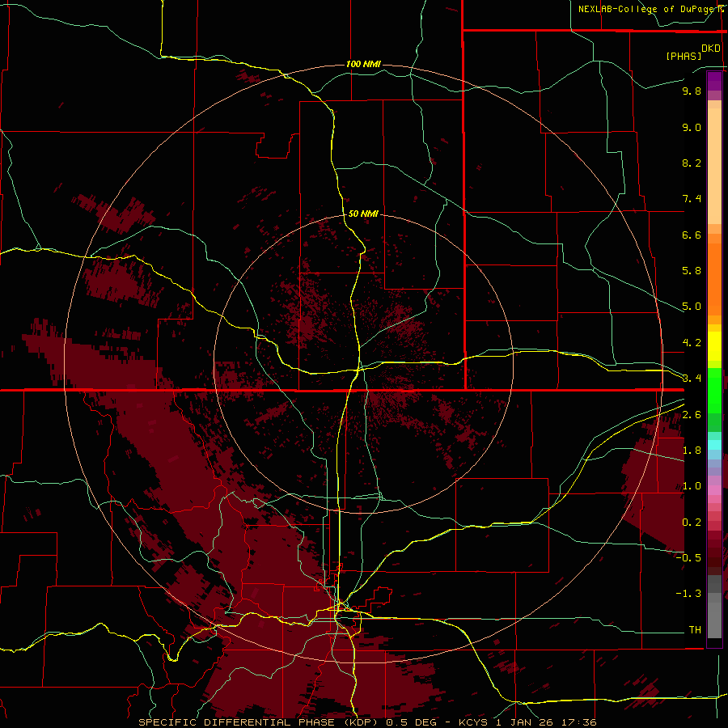Click the TH threshold label
The image size is (728, 728).
pos(695,629)
